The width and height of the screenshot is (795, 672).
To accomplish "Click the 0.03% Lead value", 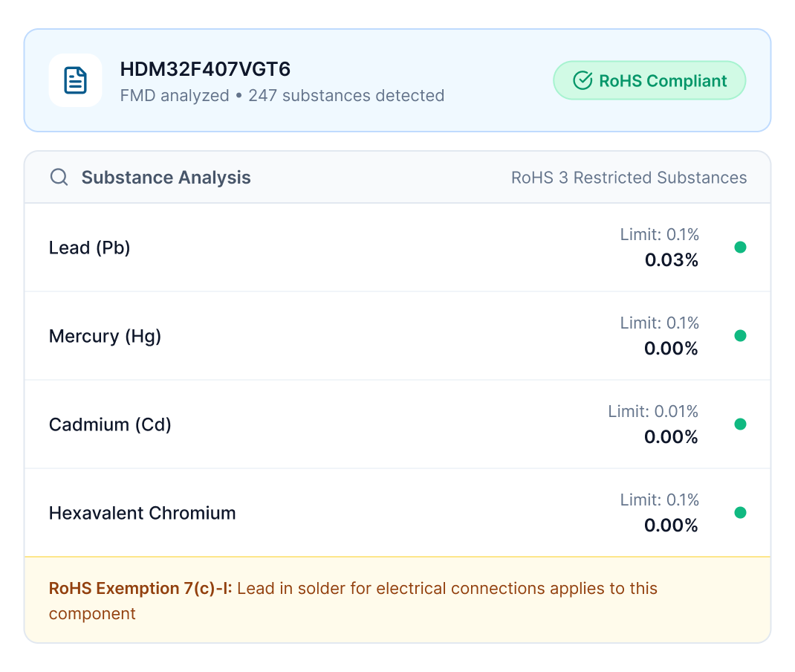I will pyautogui.click(x=671, y=260).
